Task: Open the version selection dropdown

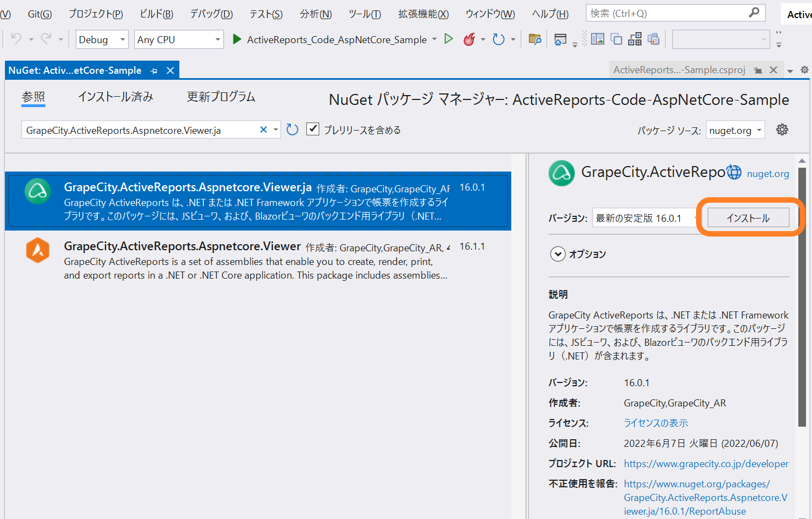Action: tap(645, 218)
